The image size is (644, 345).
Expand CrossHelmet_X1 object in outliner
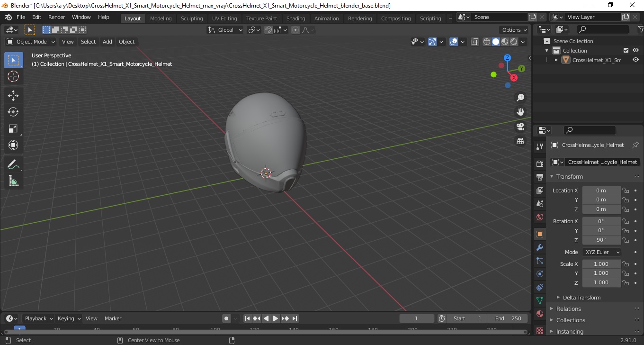point(556,60)
